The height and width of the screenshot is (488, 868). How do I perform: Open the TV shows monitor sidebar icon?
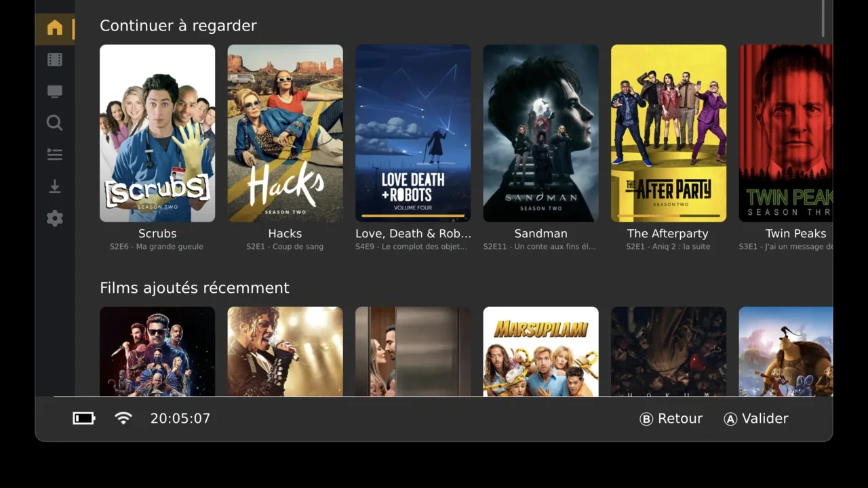coord(55,91)
